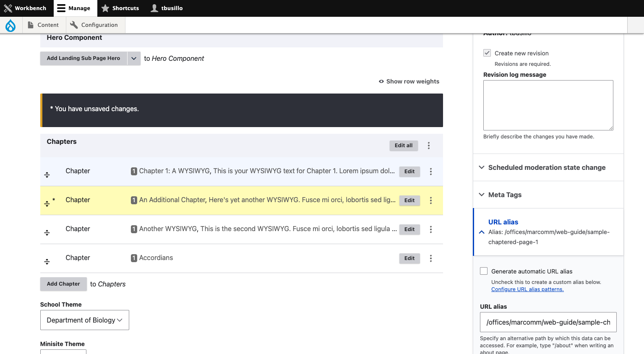Open kebab menu in Chapters header
The width and height of the screenshot is (644, 354).
point(429,146)
